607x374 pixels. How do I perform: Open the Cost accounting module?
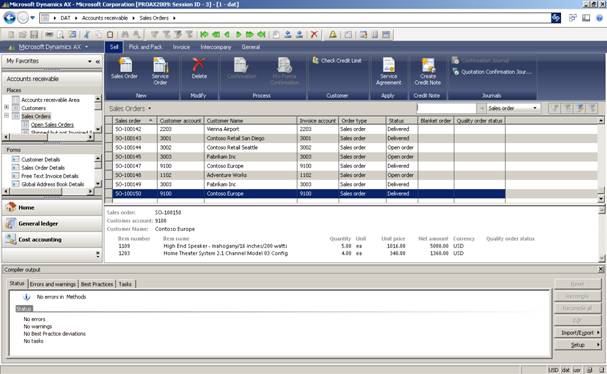click(x=52, y=240)
